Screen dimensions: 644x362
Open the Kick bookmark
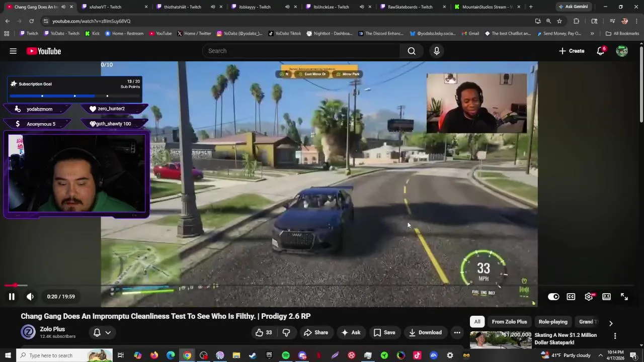tap(92, 34)
